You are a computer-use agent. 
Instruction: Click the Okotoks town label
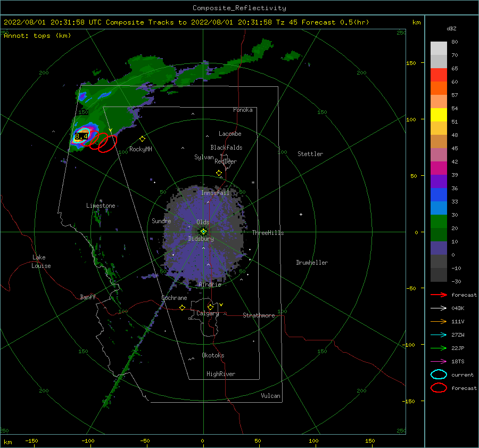coord(213,355)
